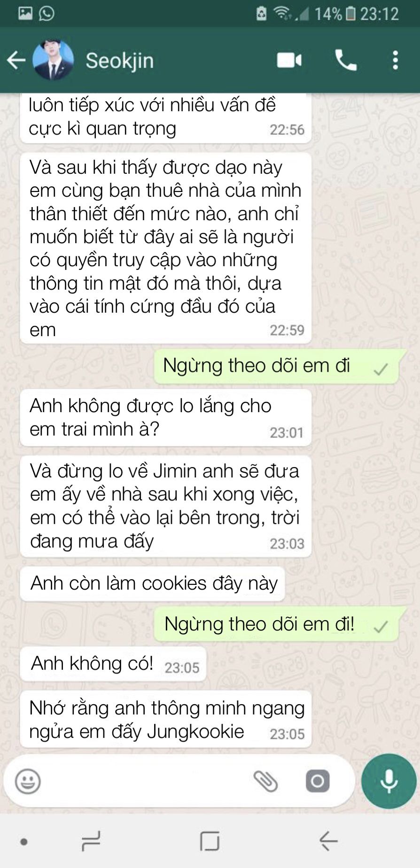The height and width of the screenshot is (868, 420).
Task: Select the sent "Ngừng theo dõi em đi!" message
Action: coord(277,624)
